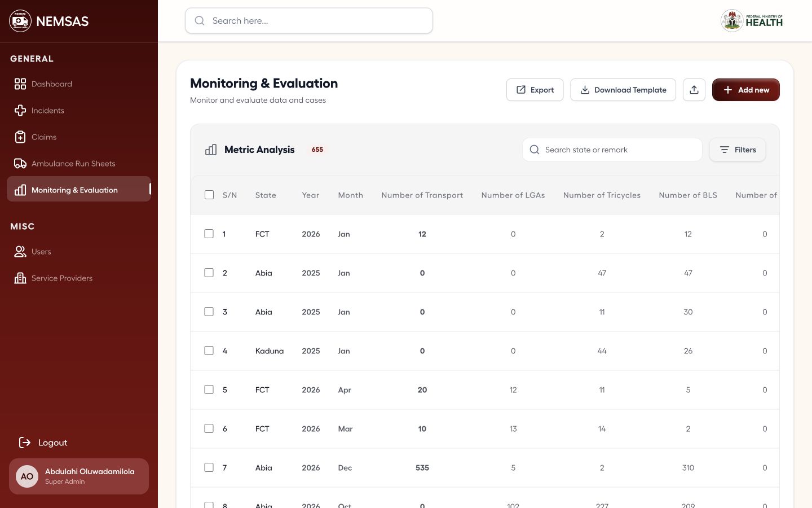Click the Kaduna state cell

(270, 351)
